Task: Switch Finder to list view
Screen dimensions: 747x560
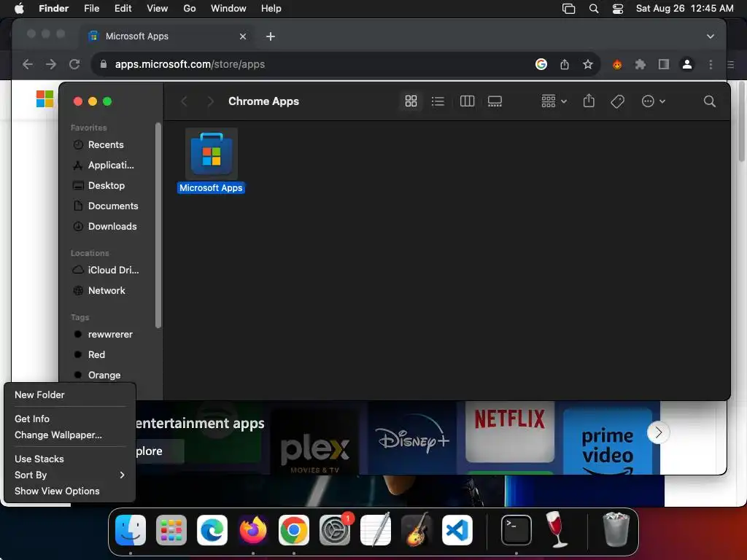Action: [x=438, y=101]
